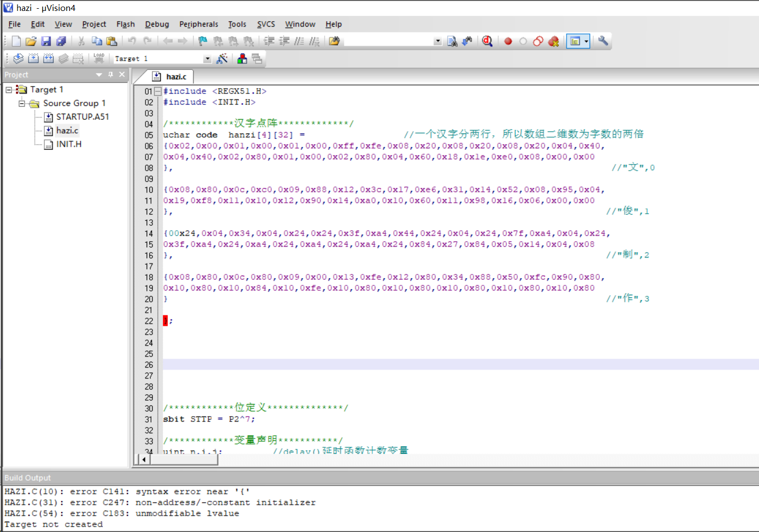
Task: Open the Edit menu
Action: coord(38,24)
